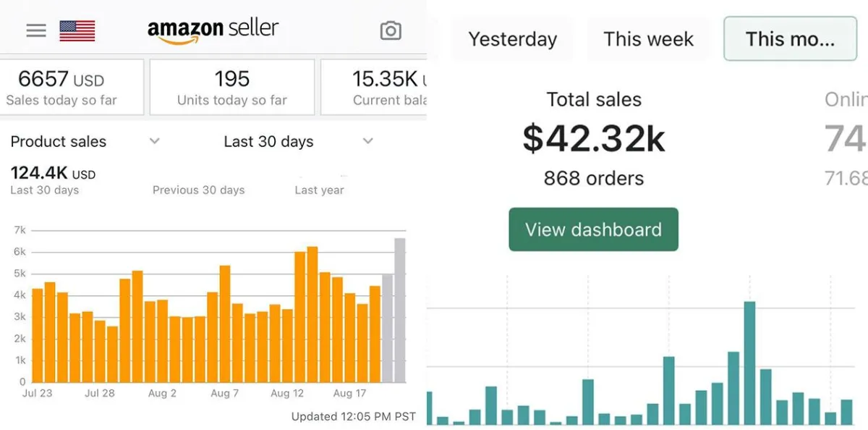Image resolution: width=868 pixels, height=430 pixels.
Task: Open the hamburger menu in Amazon Seller
Action: pyautogui.click(x=36, y=30)
